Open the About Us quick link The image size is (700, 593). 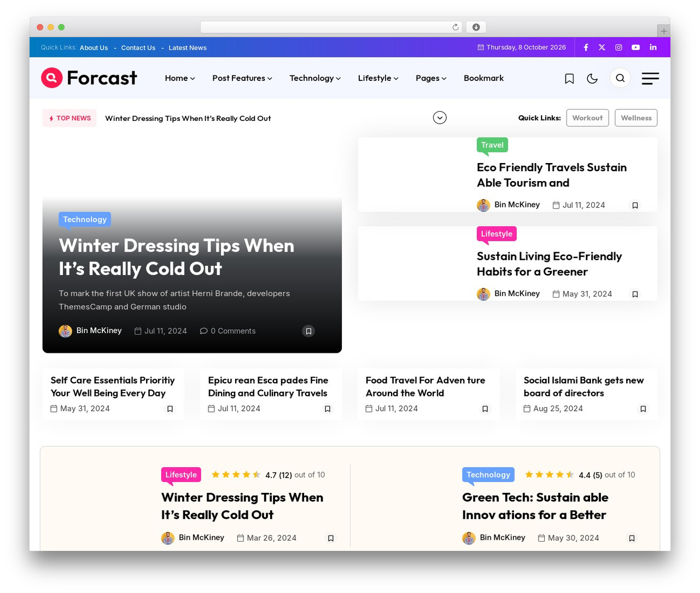94,48
